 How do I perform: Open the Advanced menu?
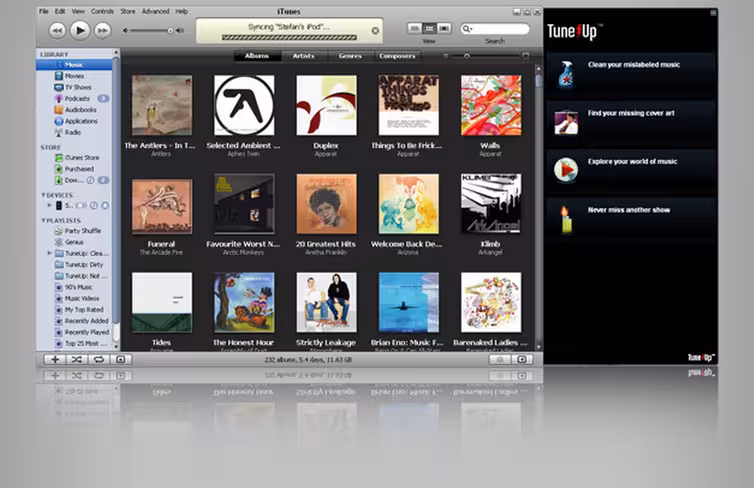[x=155, y=11]
